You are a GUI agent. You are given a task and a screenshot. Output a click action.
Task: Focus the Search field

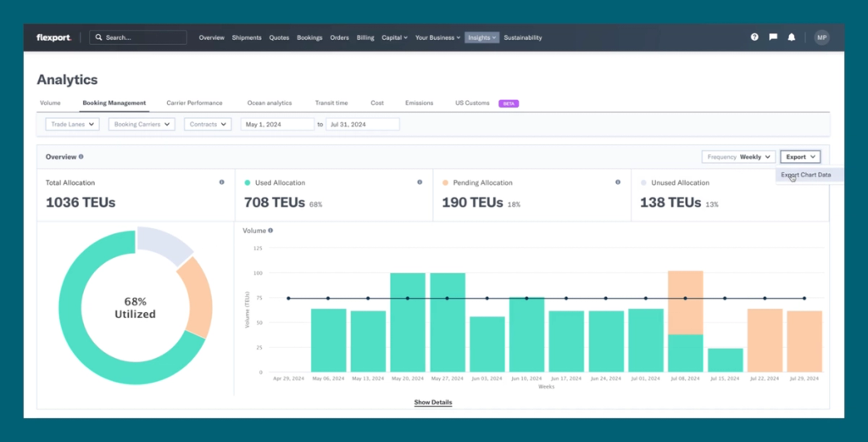click(x=138, y=37)
